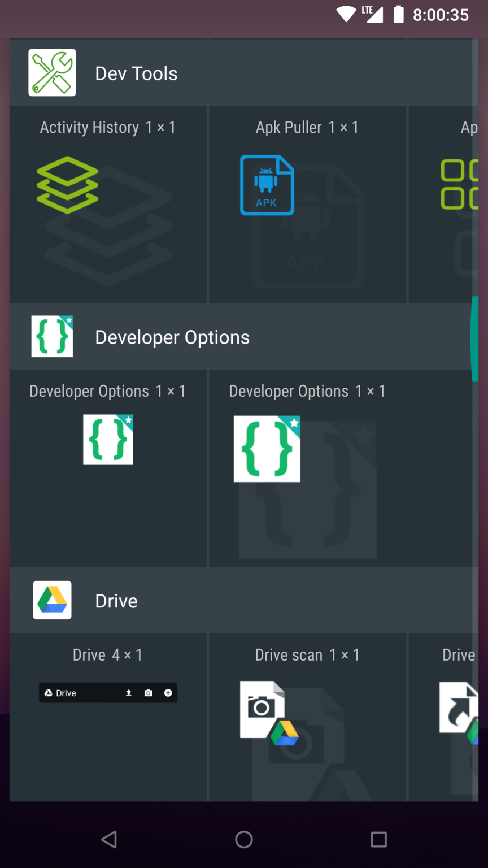Screen dimensions: 488x868
Task: Select the Drive shortcut arrow widget icon
Action: (x=459, y=713)
